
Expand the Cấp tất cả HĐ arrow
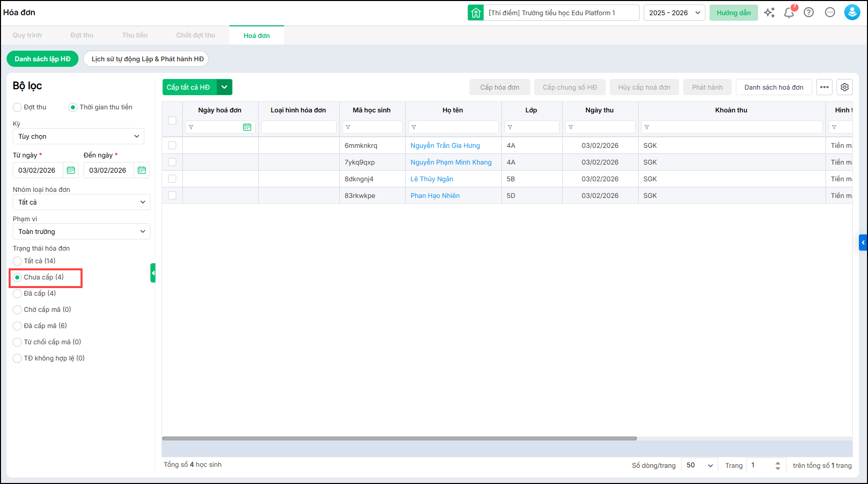pyautogui.click(x=224, y=87)
